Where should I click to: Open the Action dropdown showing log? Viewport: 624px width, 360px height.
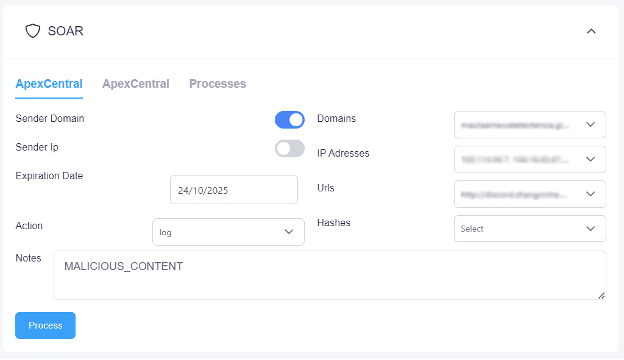(228, 232)
